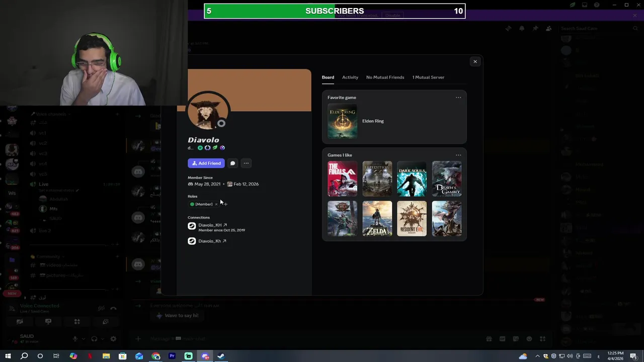Select the Dark Souls game cover
This screenshot has width=644, height=362.
412,179
